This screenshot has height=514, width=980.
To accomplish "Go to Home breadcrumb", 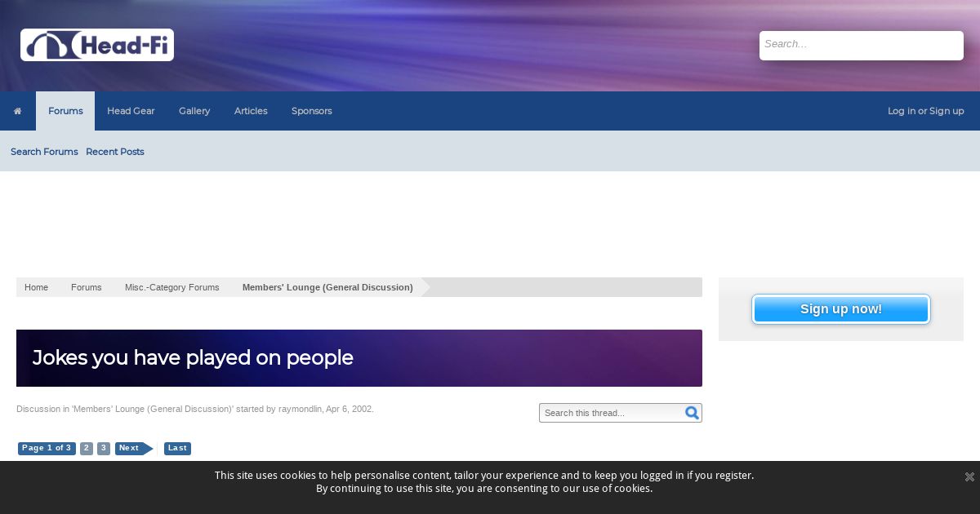I will (36, 287).
